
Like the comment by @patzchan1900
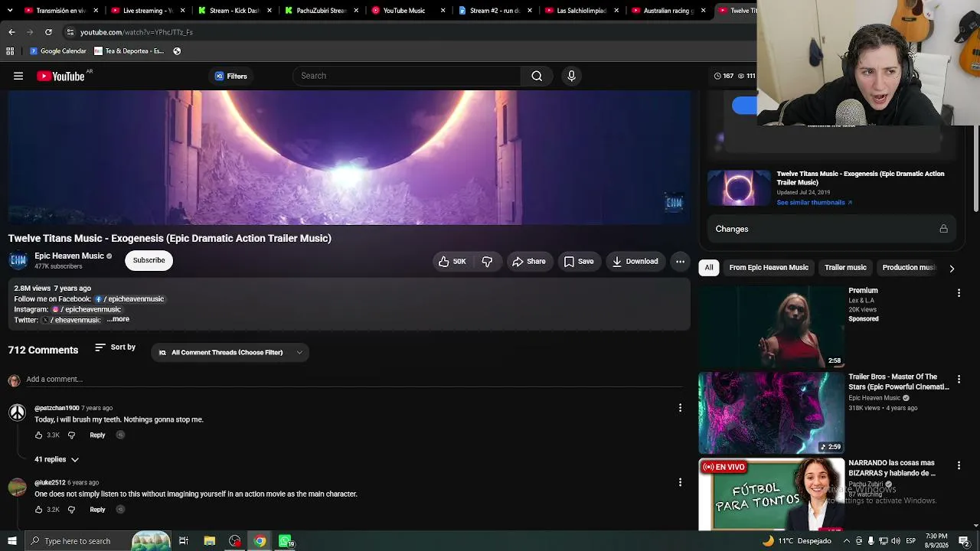(38, 435)
